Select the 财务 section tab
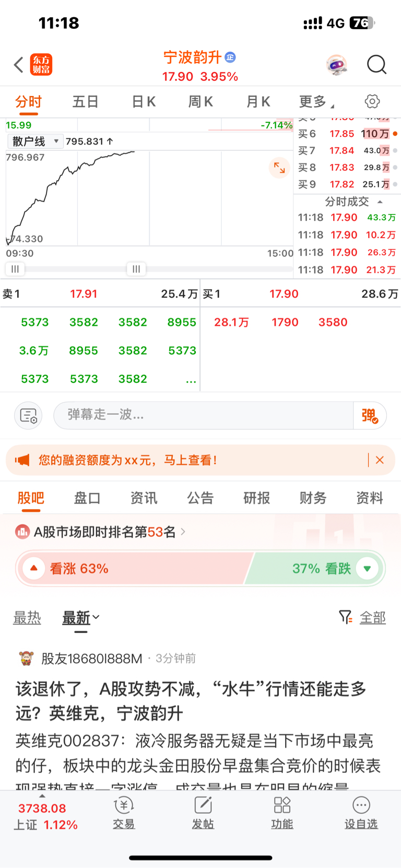The height and width of the screenshot is (868, 401). click(313, 498)
